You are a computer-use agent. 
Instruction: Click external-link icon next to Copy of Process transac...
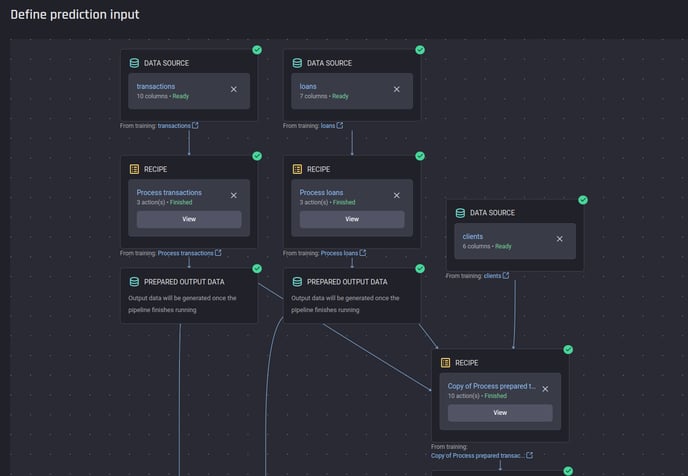pyautogui.click(x=530, y=455)
